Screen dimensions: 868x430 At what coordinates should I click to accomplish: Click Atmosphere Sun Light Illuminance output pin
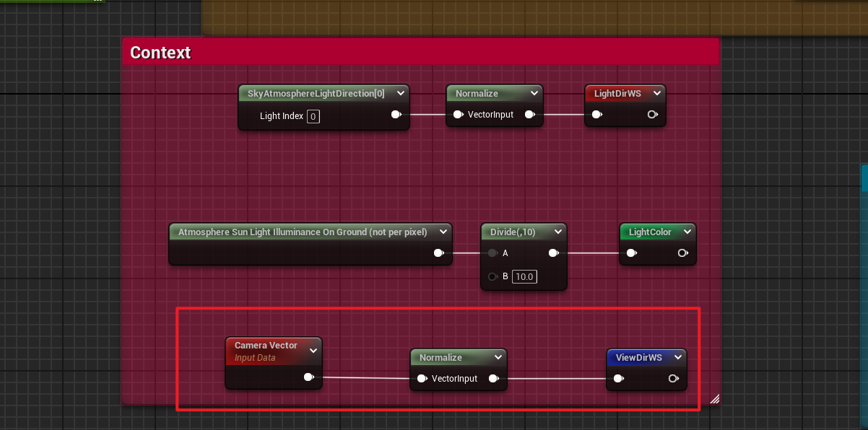pyautogui.click(x=438, y=253)
